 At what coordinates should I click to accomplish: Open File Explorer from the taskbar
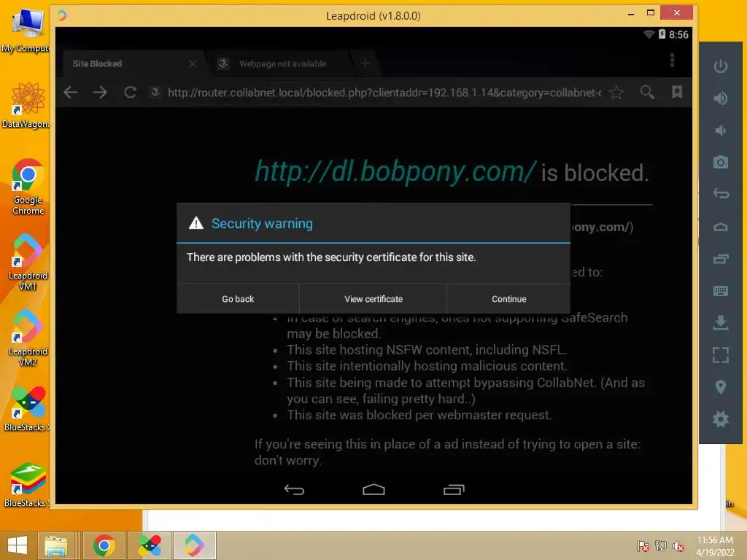[55, 545]
